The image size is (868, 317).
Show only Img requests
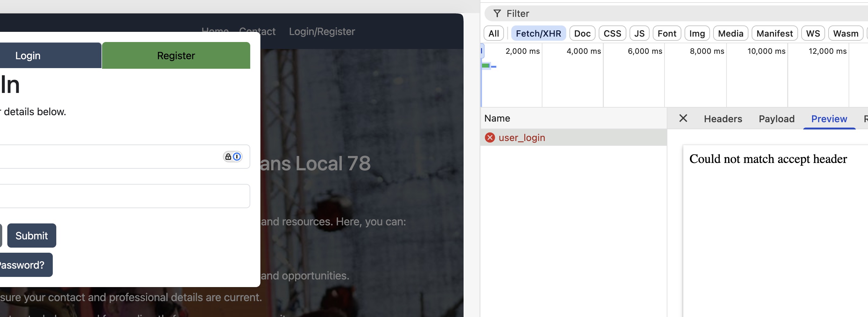pos(697,33)
